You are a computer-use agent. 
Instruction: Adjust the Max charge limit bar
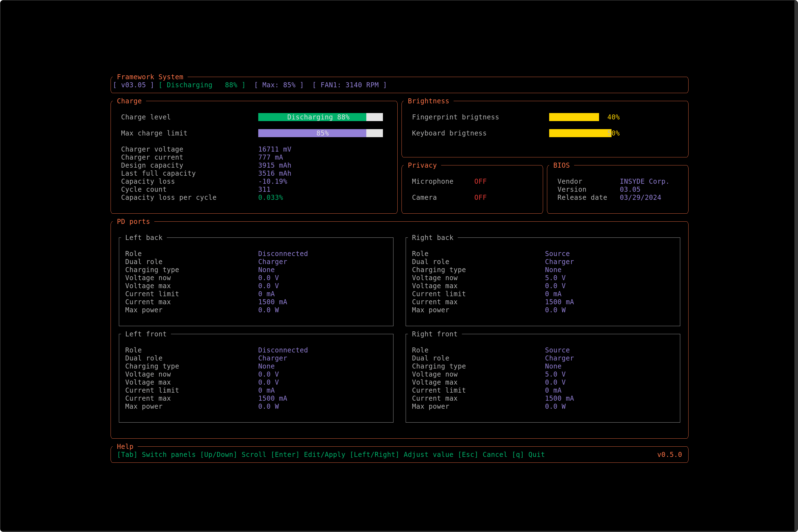(320, 133)
